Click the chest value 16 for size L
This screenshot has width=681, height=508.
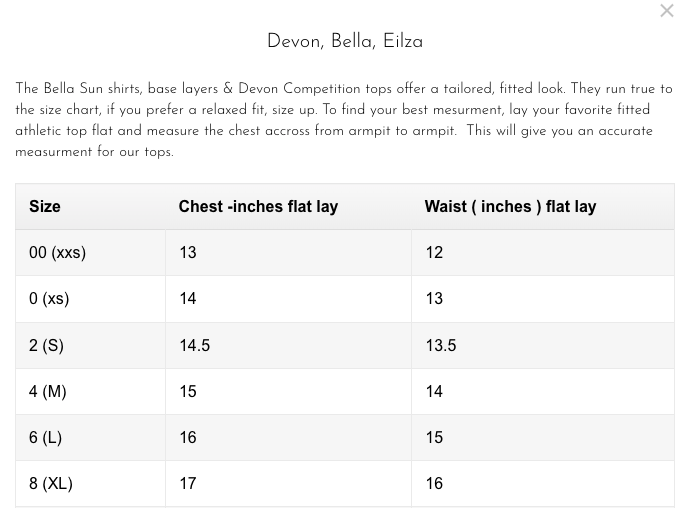[x=188, y=437]
